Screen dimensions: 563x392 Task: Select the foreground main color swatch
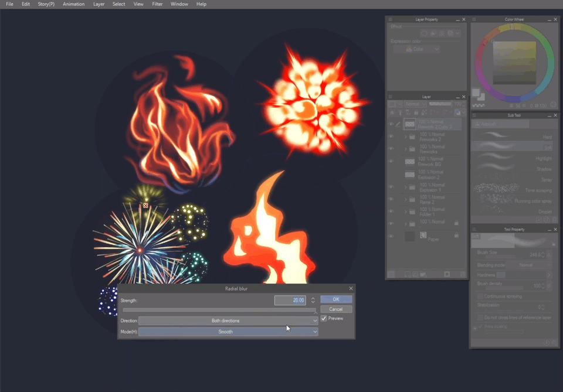point(476,93)
